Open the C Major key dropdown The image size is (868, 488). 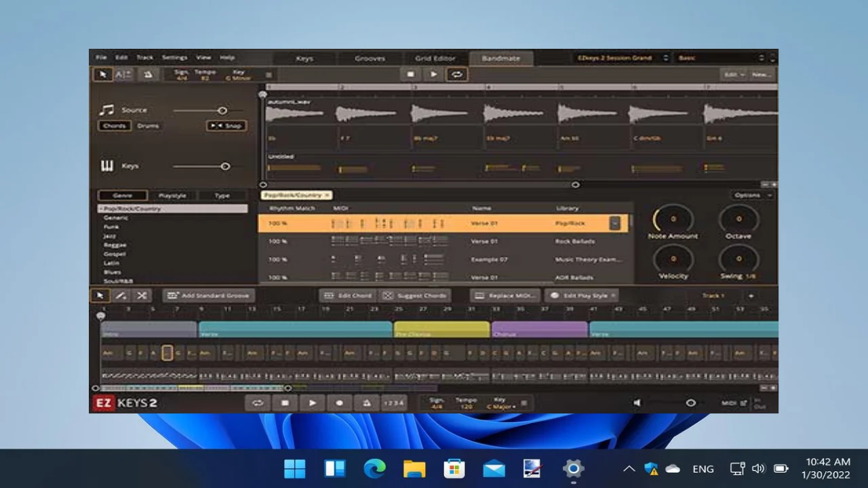pyautogui.click(x=500, y=407)
